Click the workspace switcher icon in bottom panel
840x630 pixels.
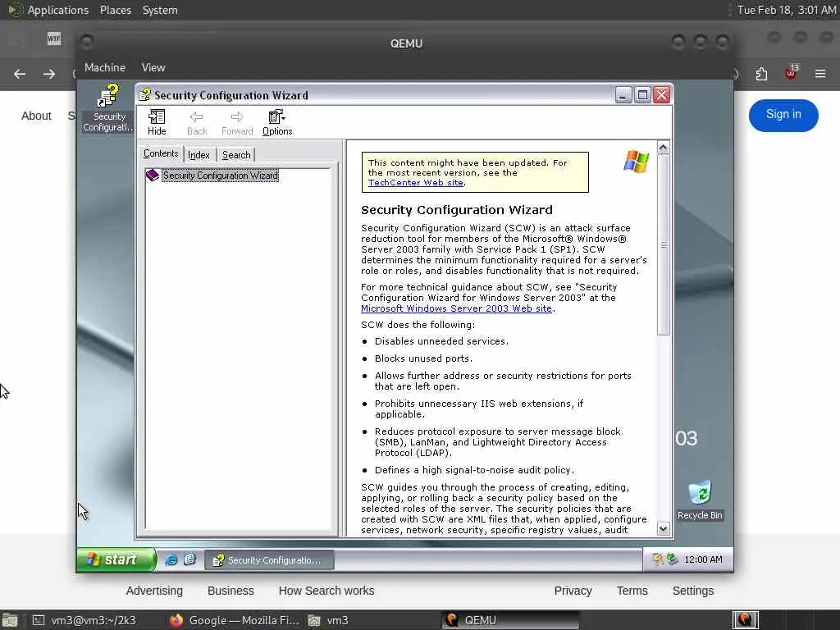(745, 620)
